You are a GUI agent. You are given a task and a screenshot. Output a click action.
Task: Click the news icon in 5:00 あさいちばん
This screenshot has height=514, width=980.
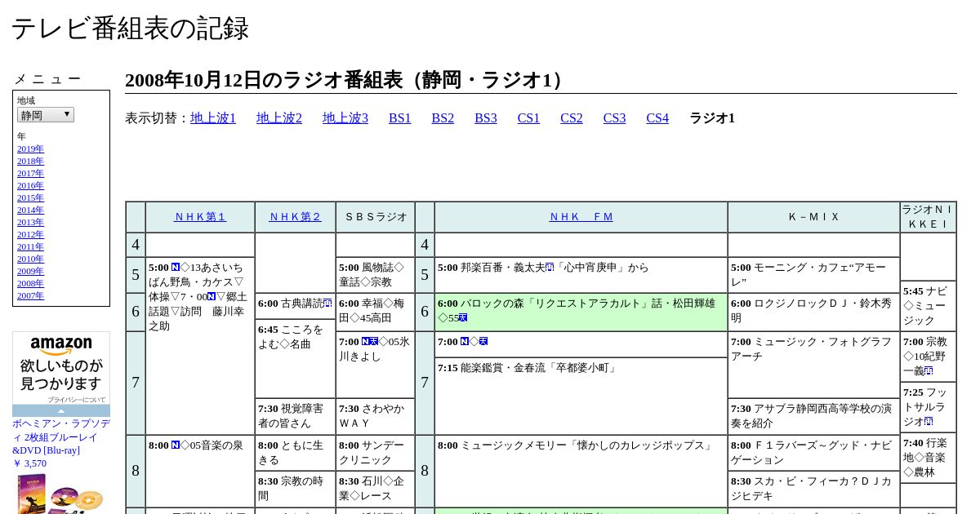point(176,268)
